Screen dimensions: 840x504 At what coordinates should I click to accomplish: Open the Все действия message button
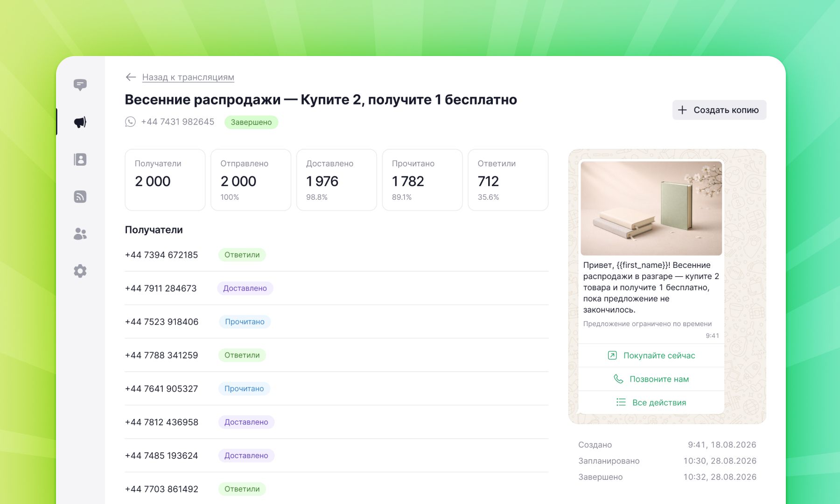pyautogui.click(x=651, y=402)
